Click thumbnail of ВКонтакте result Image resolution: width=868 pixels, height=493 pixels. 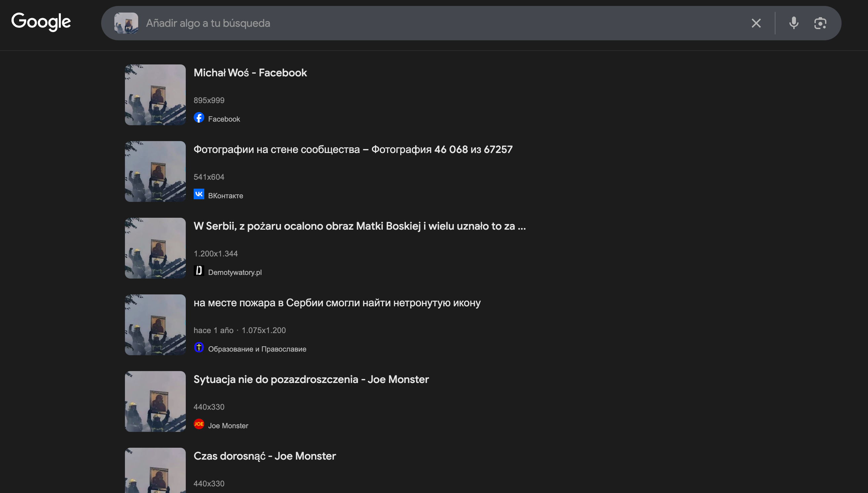coord(155,171)
